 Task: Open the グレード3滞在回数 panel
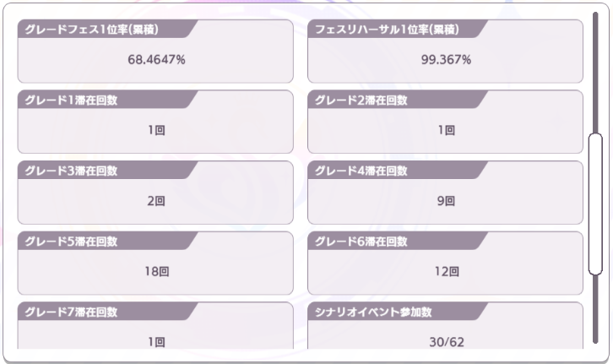tap(155, 193)
